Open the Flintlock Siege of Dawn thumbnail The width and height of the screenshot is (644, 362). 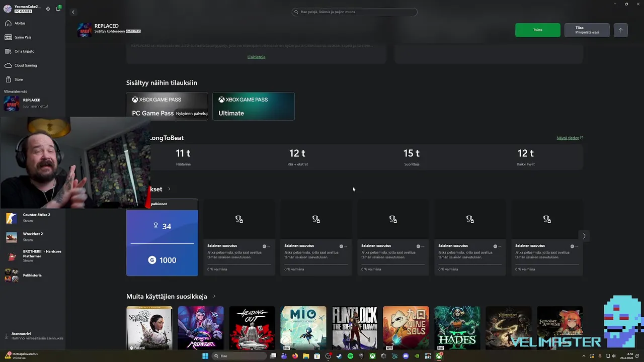(354, 328)
